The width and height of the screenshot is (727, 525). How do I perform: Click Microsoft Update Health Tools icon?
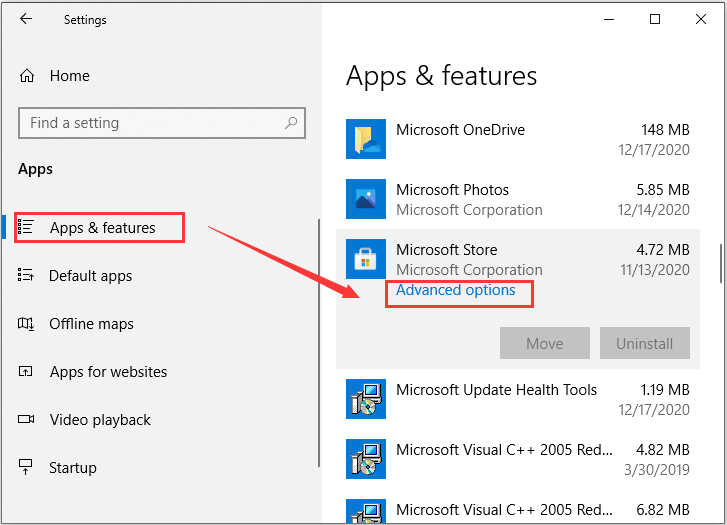click(366, 399)
